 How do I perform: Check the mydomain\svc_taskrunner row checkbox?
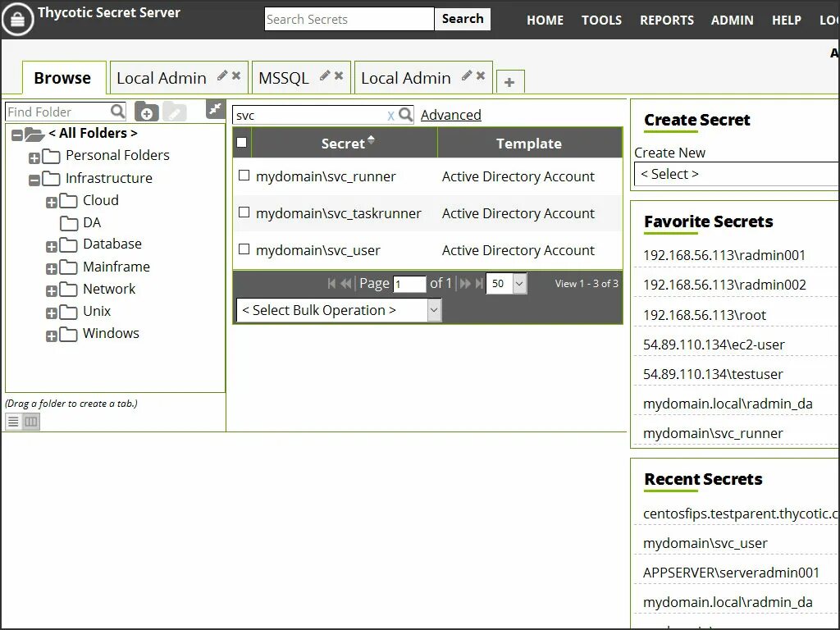pyautogui.click(x=244, y=212)
